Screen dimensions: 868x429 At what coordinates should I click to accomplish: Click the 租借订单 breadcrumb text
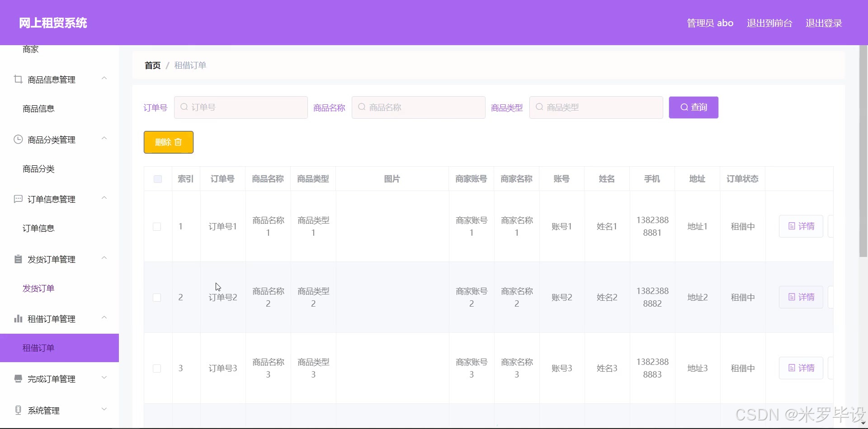(190, 65)
